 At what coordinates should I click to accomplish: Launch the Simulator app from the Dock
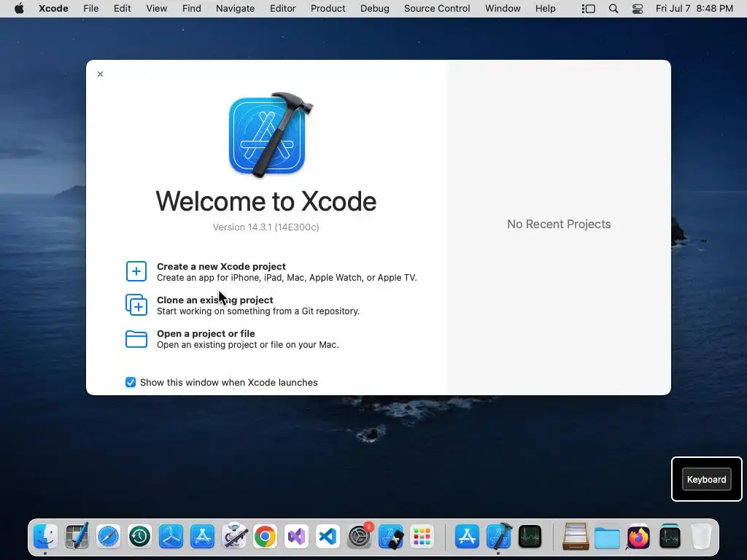(x=391, y=537)
